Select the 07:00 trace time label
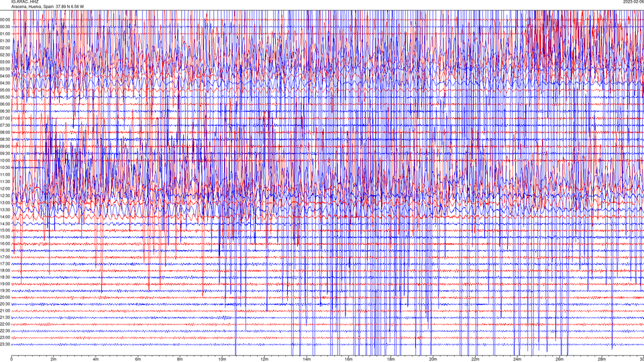 (x=5, y=118)
